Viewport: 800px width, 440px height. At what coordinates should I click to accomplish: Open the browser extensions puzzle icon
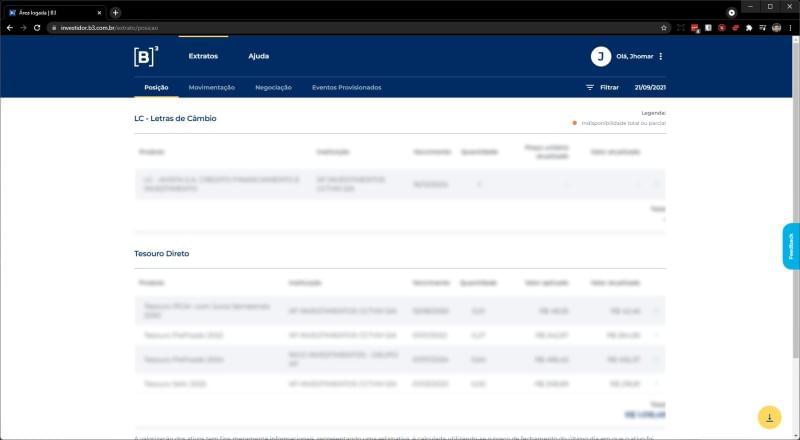pos(748,28)
